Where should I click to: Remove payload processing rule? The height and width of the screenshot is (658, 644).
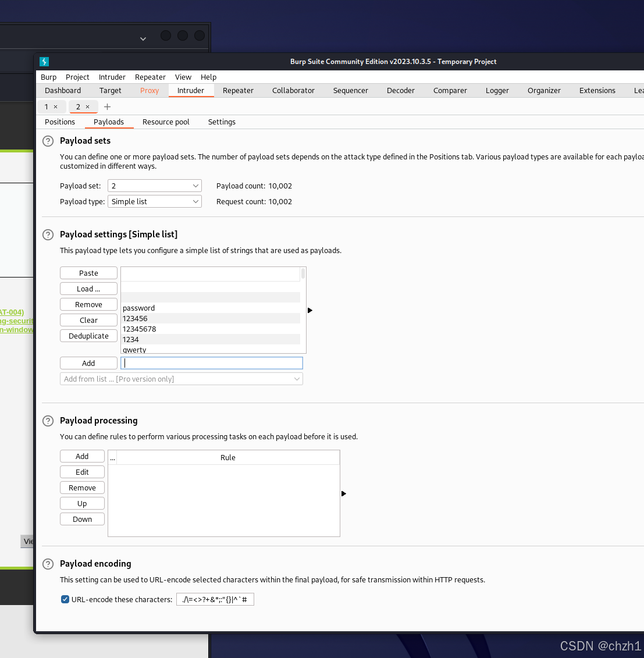[82, 488]
